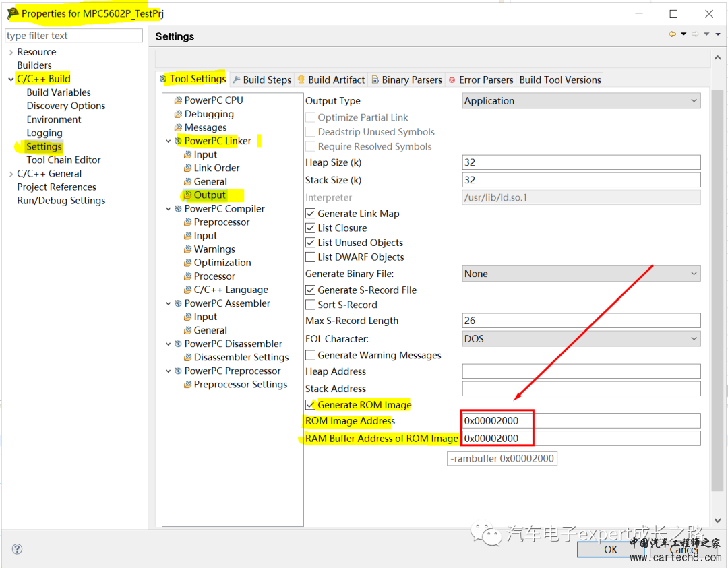The image size is (728, 568).
Task: Click the PowerPC Assembler tool icon
Action: [x=178, y=303]
